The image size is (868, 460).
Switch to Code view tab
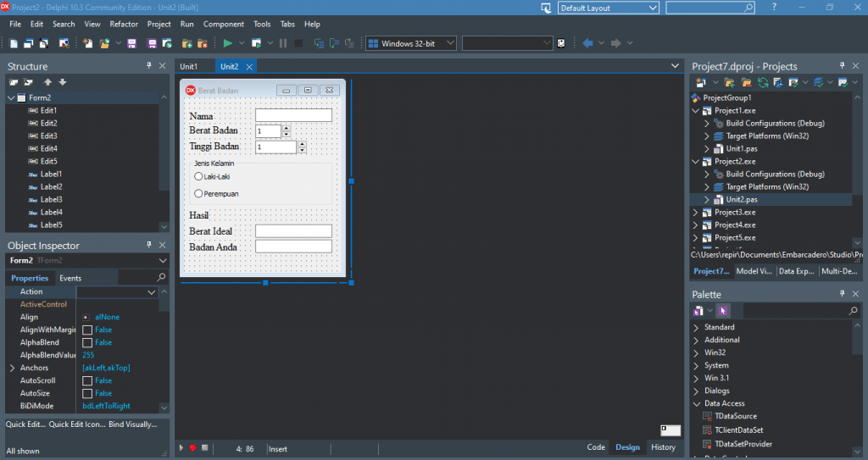(596, 447)
